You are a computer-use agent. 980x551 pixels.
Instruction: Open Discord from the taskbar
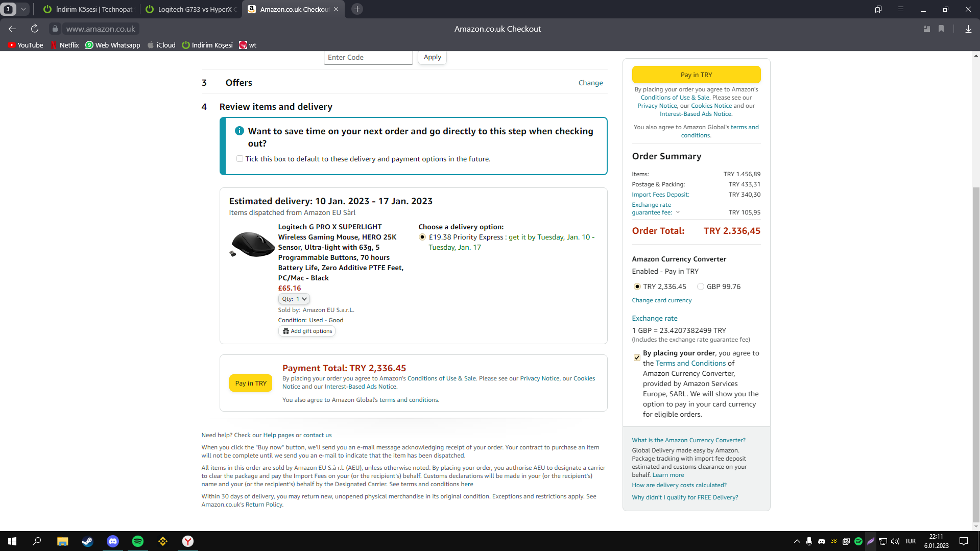(x=113, y=541)
